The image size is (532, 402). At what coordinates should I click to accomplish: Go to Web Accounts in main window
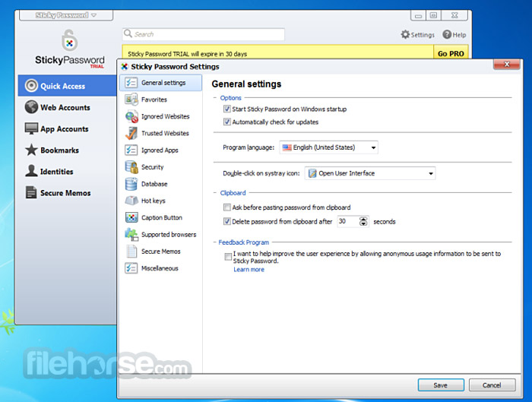coord(67,107)
